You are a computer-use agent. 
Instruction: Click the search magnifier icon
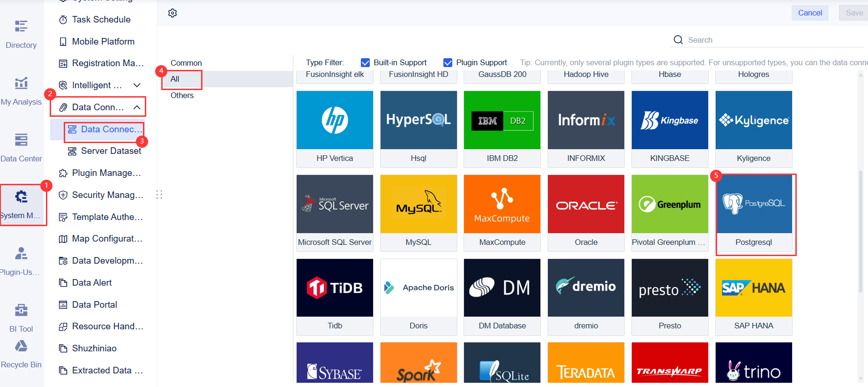[x=678, y=40]
